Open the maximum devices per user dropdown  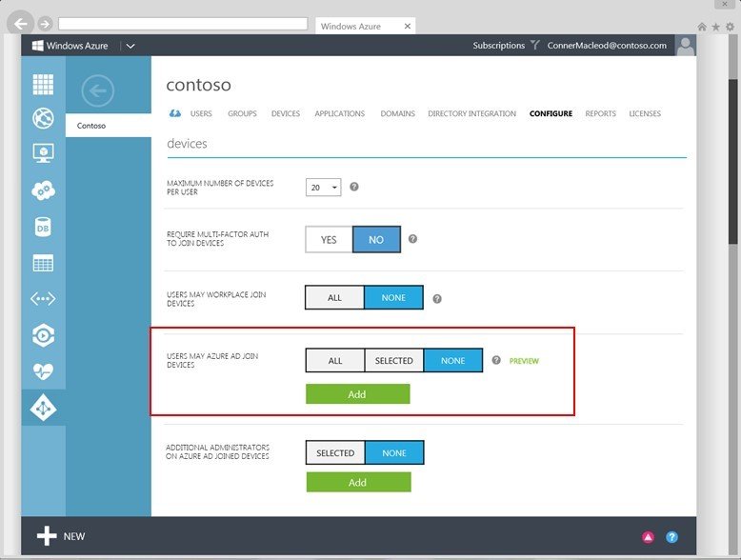323,187
